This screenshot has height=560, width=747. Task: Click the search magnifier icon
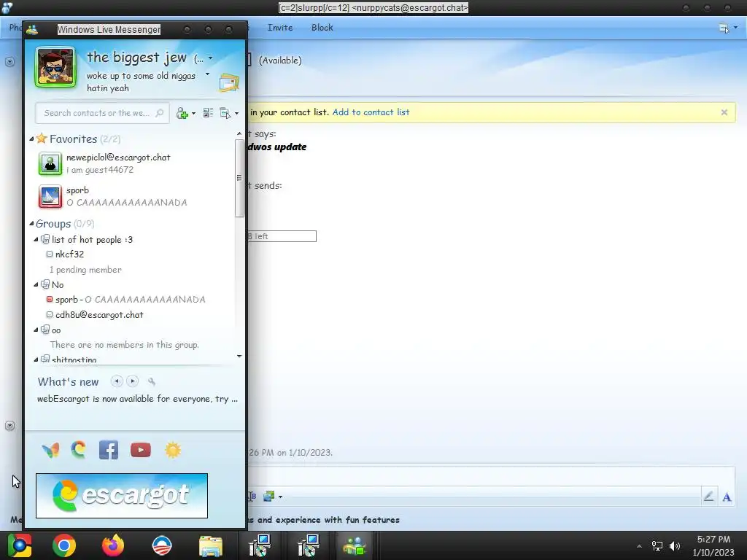pyautogui.click(x=160, y=113)
